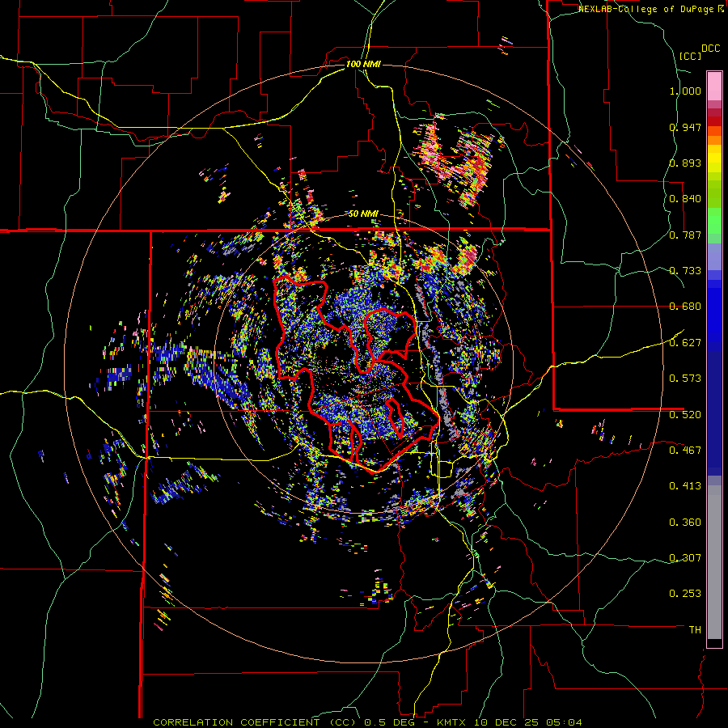The width and height of the screenshot is (728, 728).
Task: Select the 0.520 scale value
Action: click(x=685, y=415)
